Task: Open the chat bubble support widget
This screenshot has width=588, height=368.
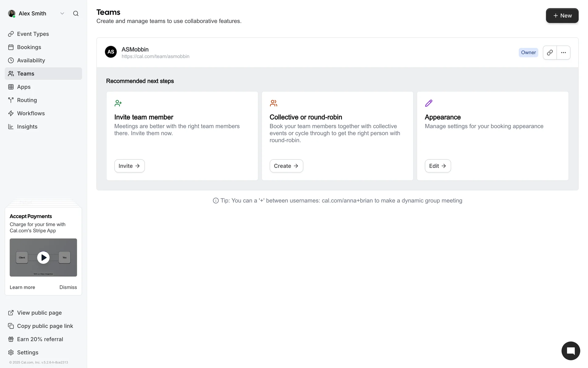Action: coord(571,351)
